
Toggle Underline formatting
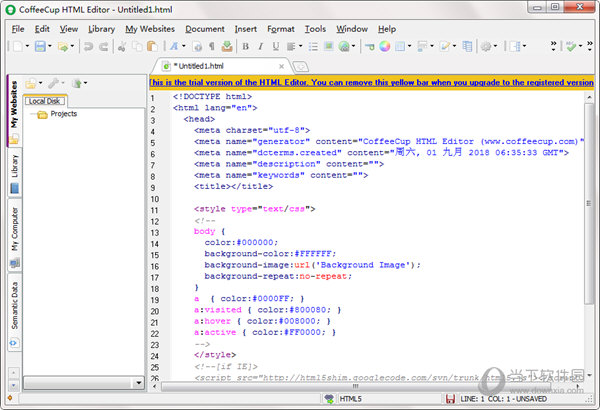coord(276,47)
